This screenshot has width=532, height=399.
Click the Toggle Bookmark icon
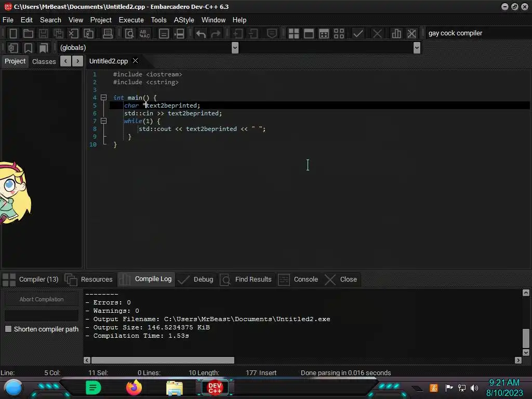click(28, 48)
